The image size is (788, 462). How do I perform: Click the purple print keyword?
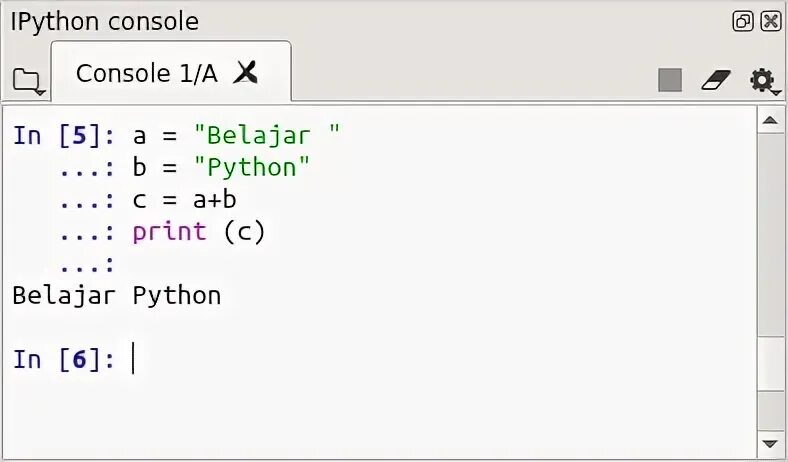coord(169,232)
